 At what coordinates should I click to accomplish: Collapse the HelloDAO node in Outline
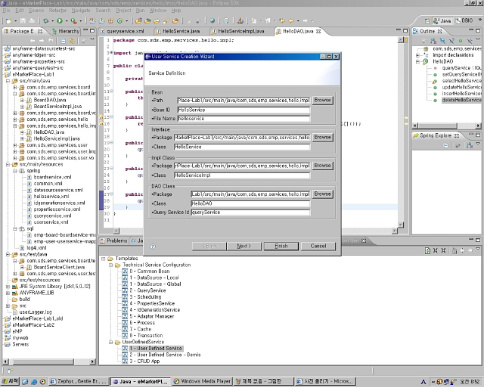[418, 61]
